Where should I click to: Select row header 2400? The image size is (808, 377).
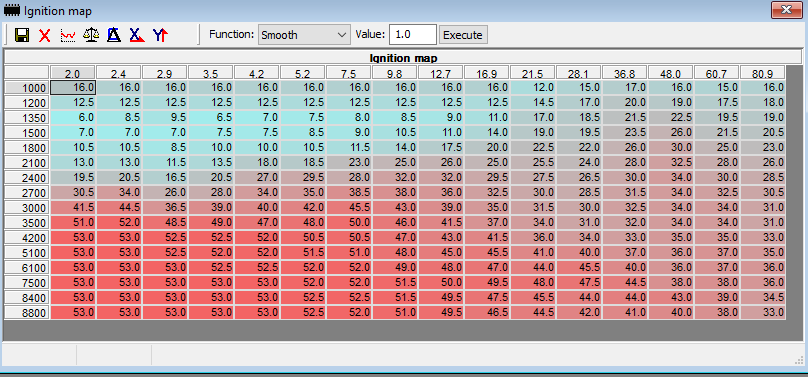pos(27,178)
